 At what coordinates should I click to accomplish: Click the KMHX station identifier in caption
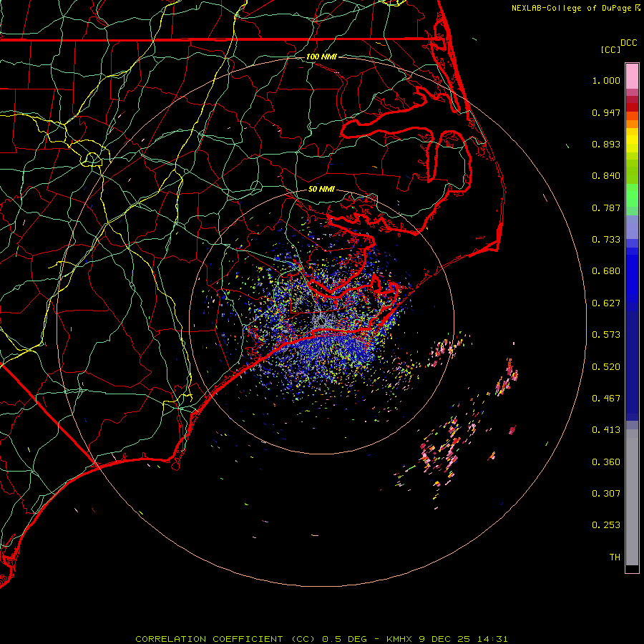tap(399, 639)
